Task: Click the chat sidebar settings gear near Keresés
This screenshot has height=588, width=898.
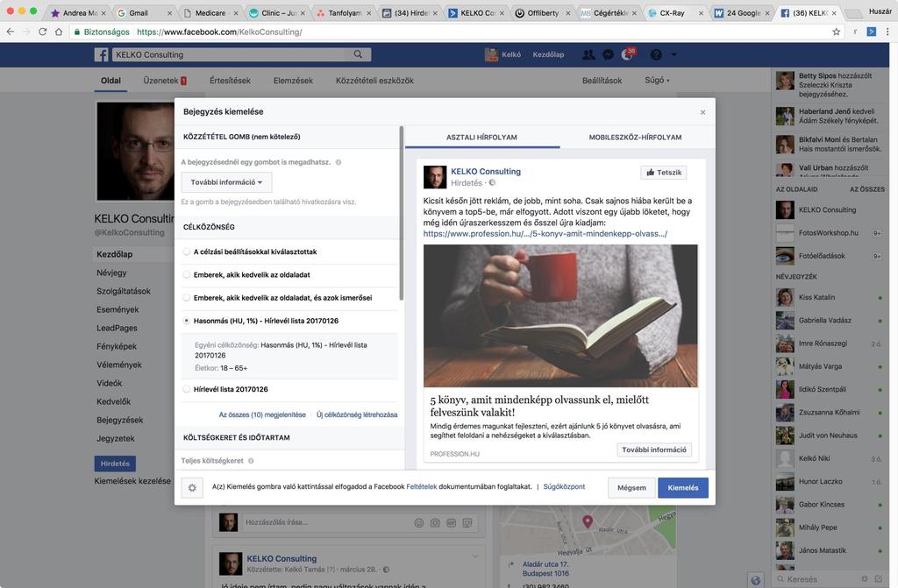Action: click(x=864, y=579)
